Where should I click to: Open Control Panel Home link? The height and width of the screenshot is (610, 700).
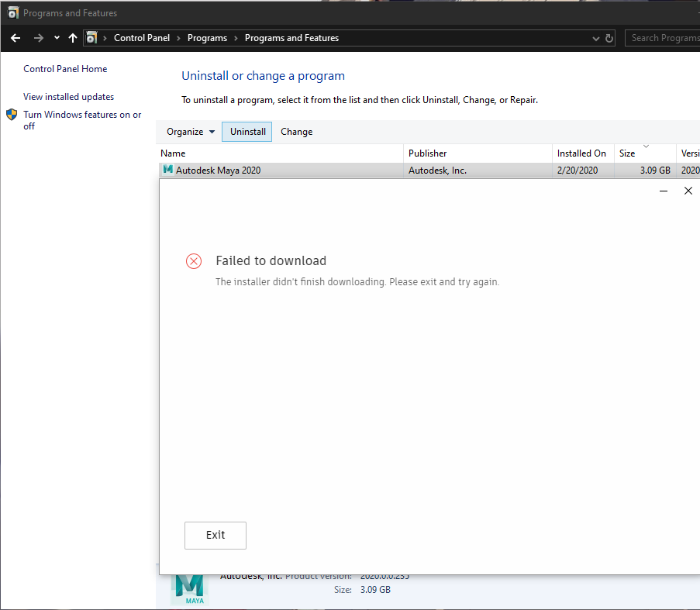(65, 69)
